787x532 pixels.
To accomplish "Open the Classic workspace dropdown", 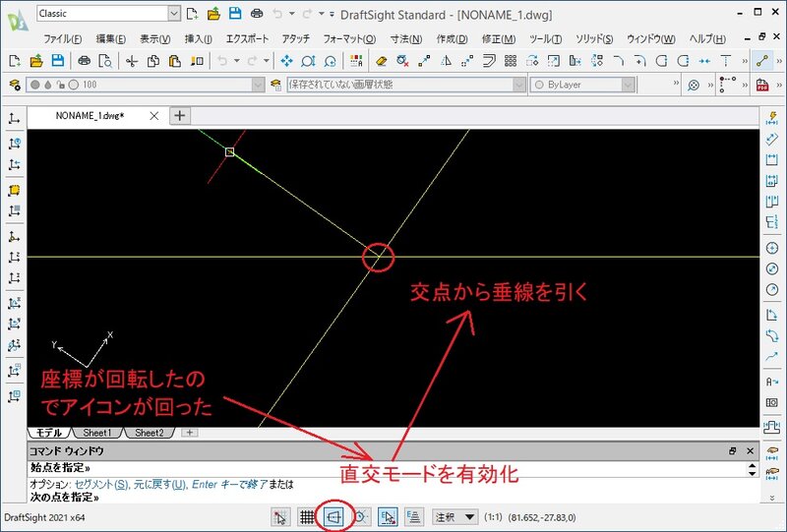I will (x=174, y=14).
